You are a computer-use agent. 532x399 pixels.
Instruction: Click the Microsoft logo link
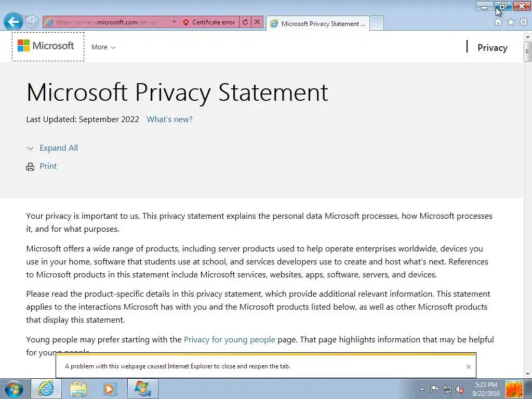(48, 46)
